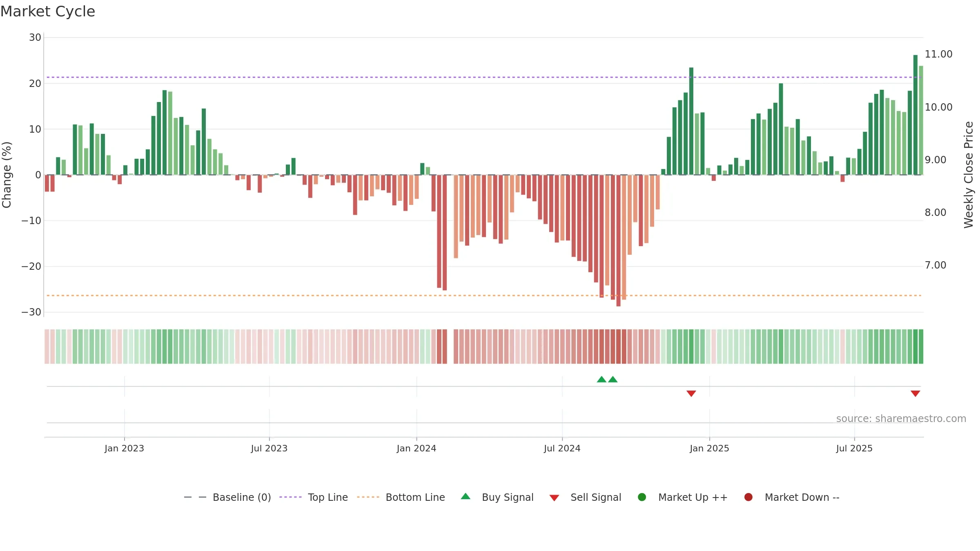
Task: Click the 8.00 price axis label
Action: [935, 212]
